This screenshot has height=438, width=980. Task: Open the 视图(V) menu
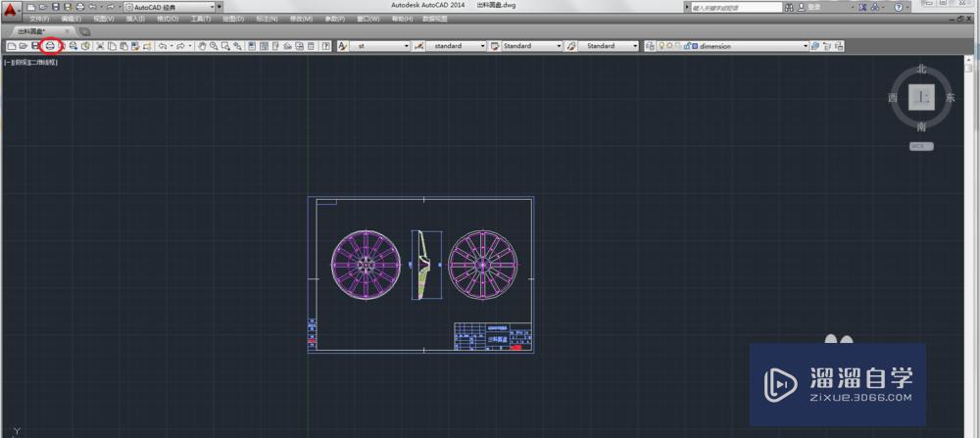point(104,19)
